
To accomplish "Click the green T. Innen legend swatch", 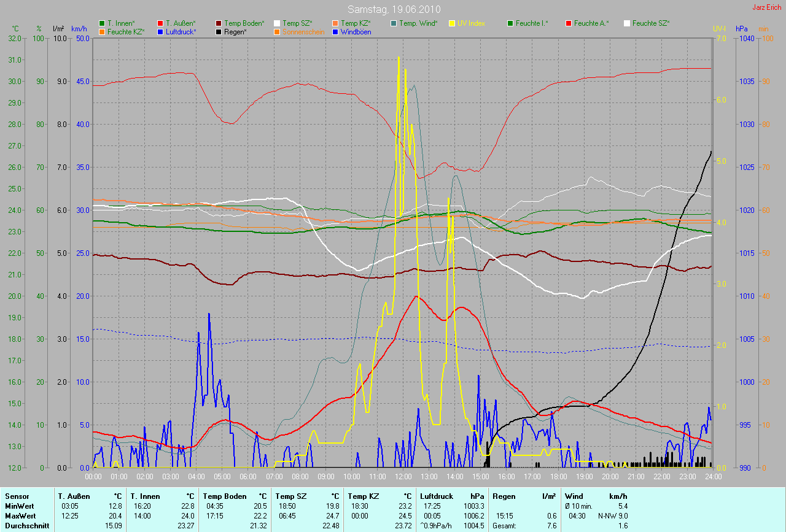I will pos(102,23).
